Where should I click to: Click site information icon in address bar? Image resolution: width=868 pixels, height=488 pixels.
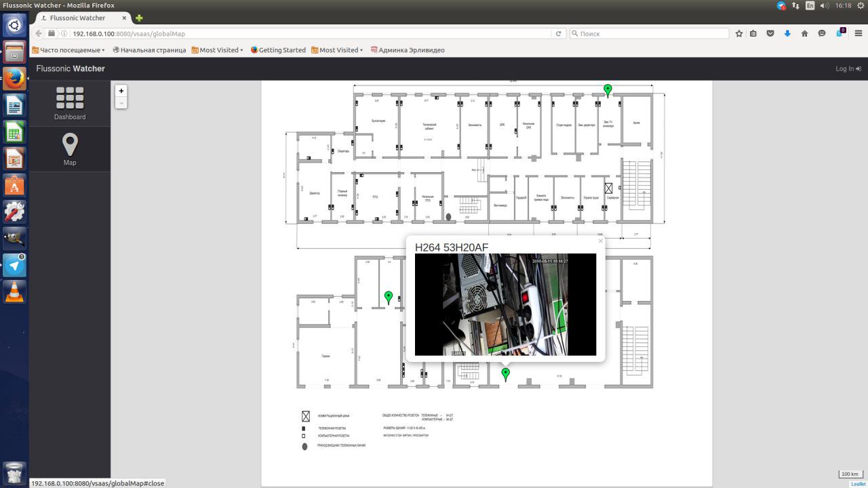point(64,33)
